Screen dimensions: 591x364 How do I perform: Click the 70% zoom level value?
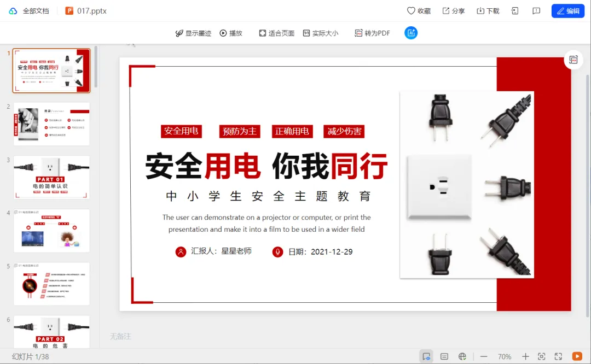[x=505, y=356]
